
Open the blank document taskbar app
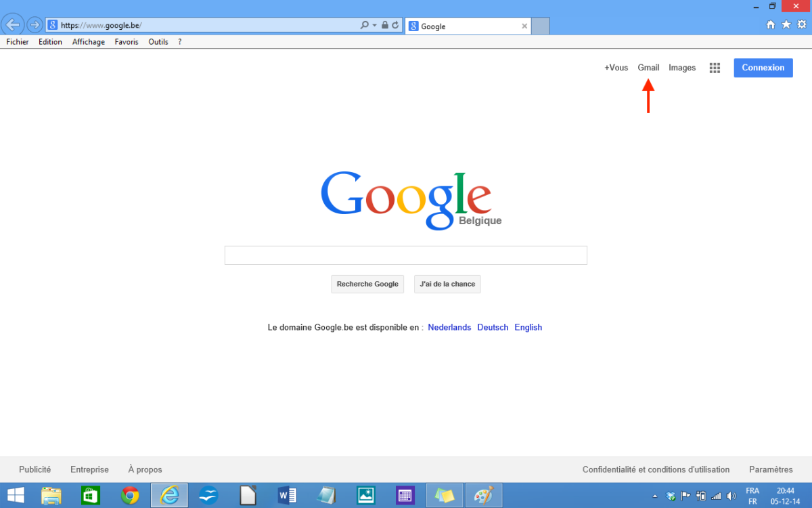click(248, 496)
